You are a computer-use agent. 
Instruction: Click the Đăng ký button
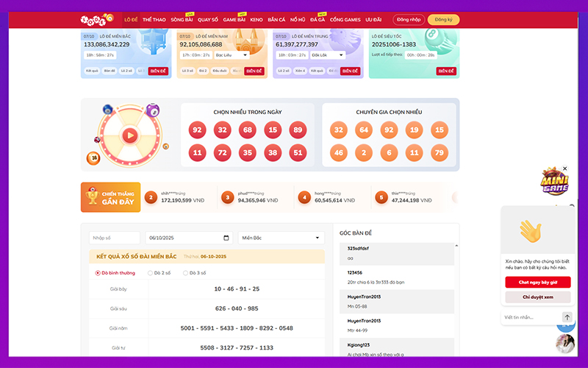443,20
